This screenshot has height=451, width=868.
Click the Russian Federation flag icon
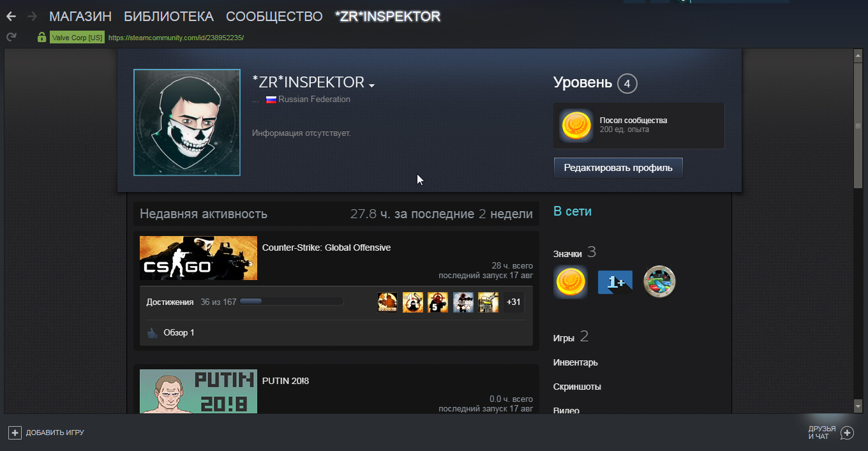[271, 100]
